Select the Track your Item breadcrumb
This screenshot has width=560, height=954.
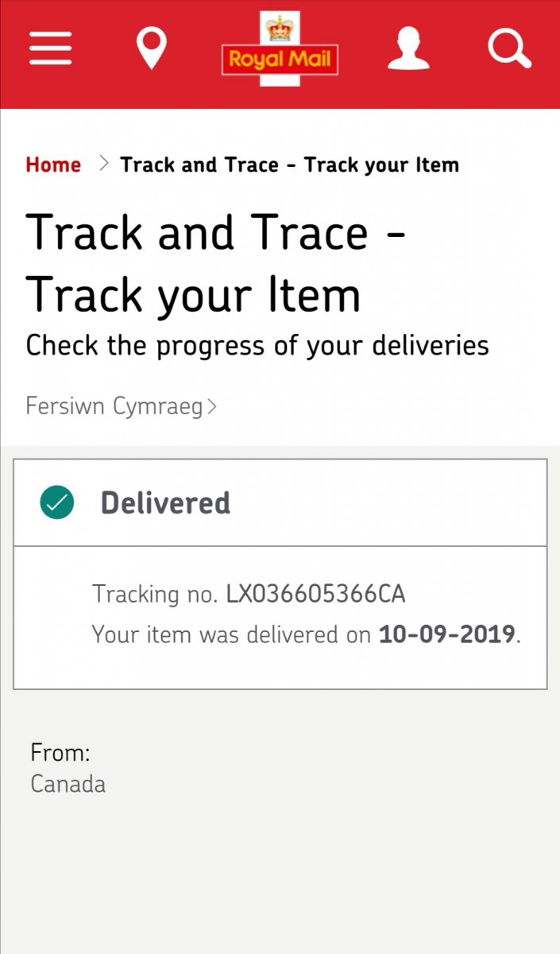tap(289, 165)
